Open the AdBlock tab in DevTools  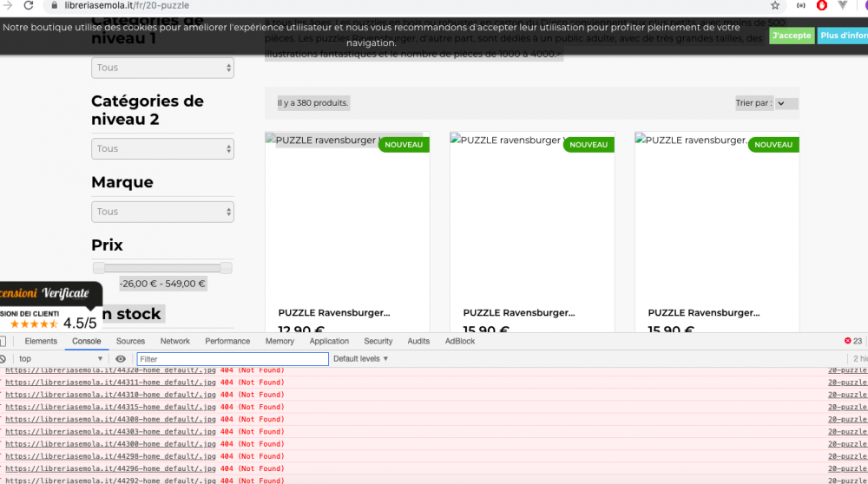coord(460,341)
